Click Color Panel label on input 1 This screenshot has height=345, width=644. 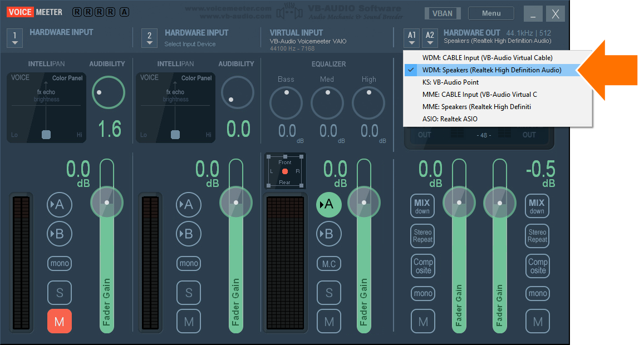click(67, 78)
